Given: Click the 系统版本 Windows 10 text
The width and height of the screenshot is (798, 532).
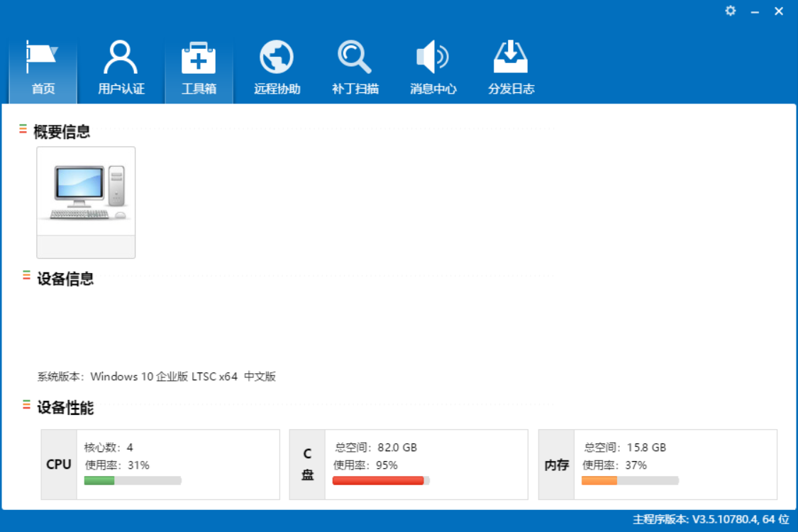Looking at the screenshot, I should click(x=157, y=377).
